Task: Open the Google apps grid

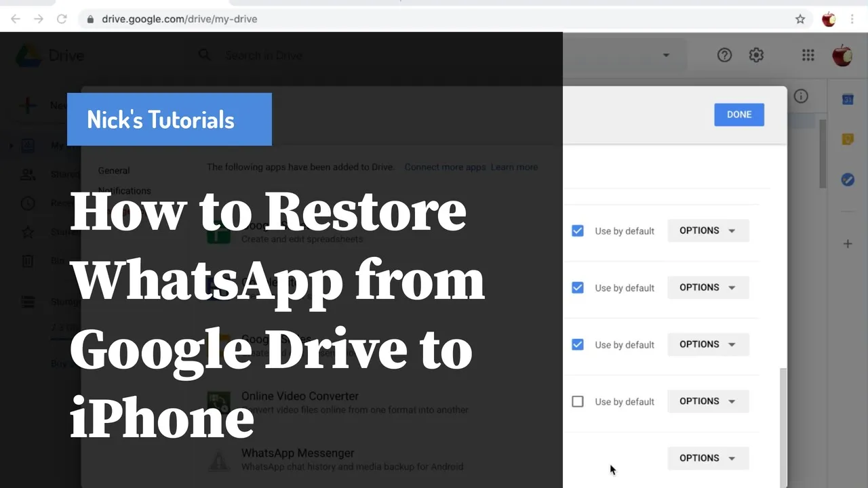Action: 808,55
